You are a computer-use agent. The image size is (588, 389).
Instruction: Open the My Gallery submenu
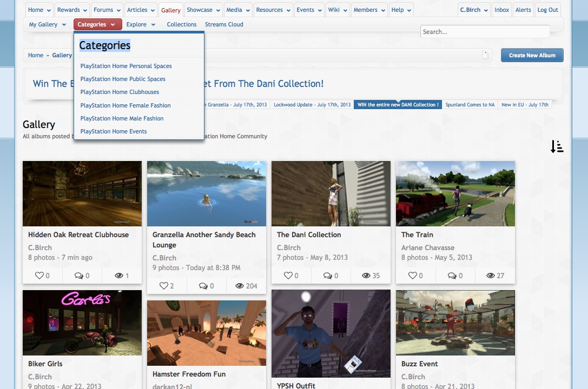click(x=47, y=24)
